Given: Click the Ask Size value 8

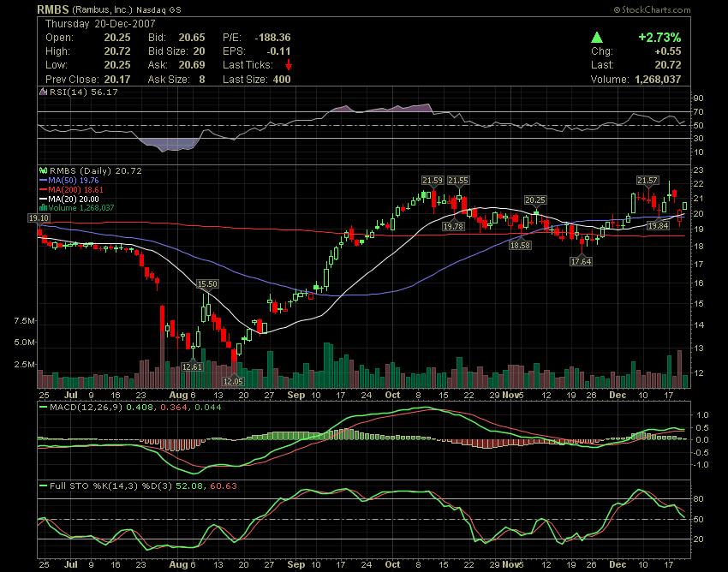Looking at the screenshot, I should click(x=202, y=80).
